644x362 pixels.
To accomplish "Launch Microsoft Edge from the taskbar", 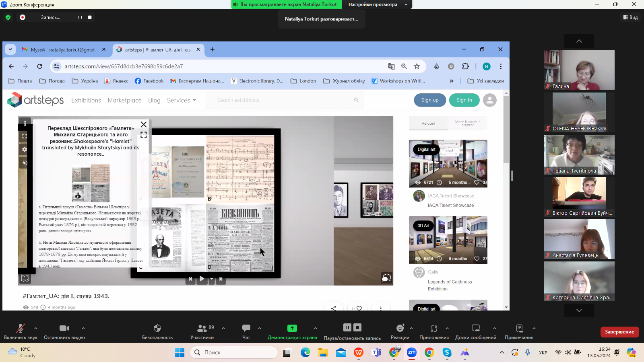I will [x=305, y=353].
